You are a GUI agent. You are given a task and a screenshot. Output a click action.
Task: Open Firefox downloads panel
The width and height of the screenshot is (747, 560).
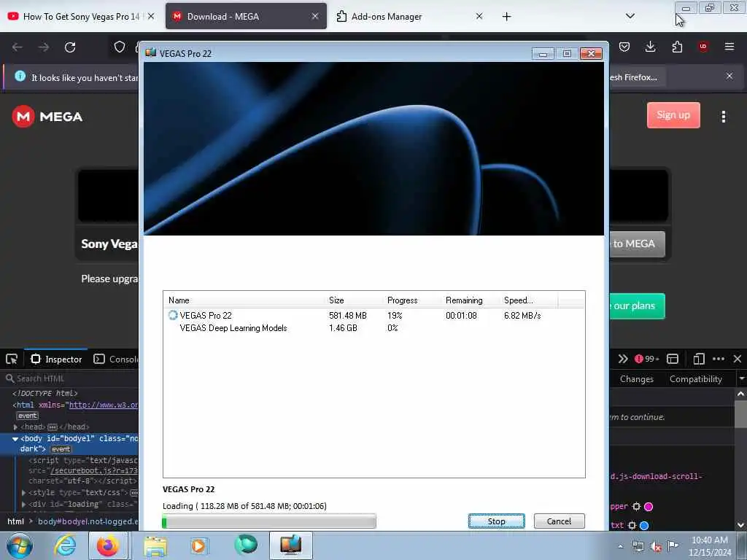pos(650,47)
